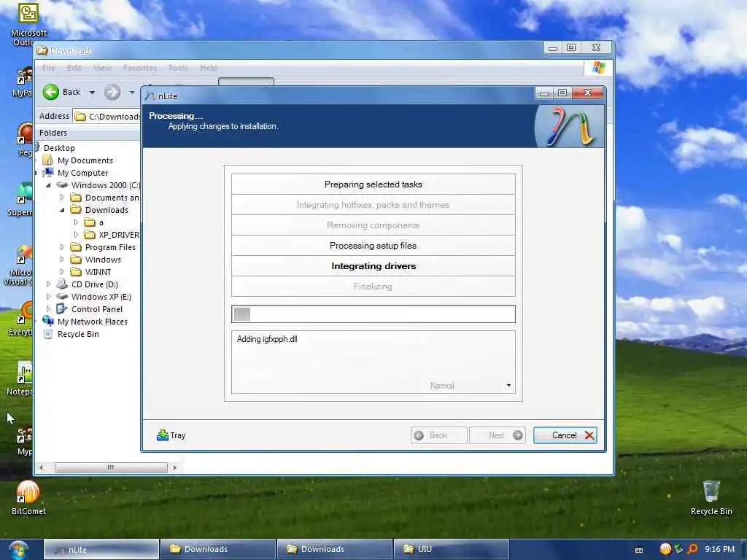The width and height of the screenshot is (747, 560).
Task: Expand the WINNT folder node
Action: 62,272
